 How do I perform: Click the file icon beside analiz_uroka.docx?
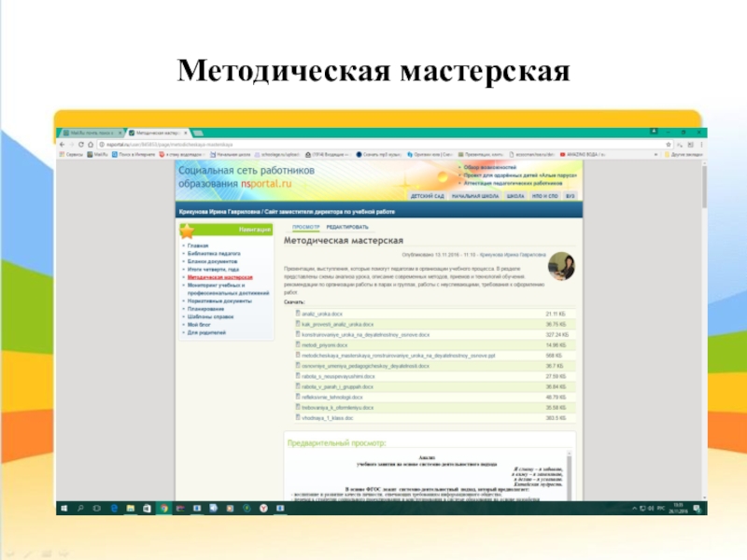[299, 315]
